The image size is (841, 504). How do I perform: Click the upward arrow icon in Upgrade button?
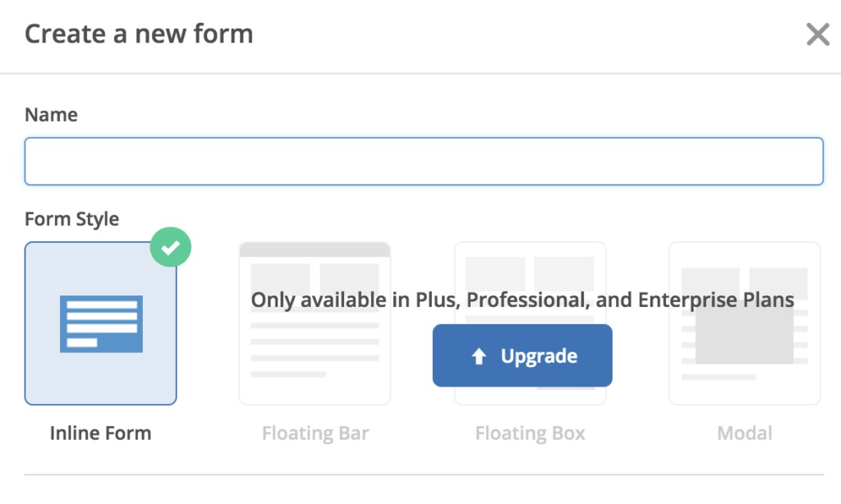click(479, 356)
